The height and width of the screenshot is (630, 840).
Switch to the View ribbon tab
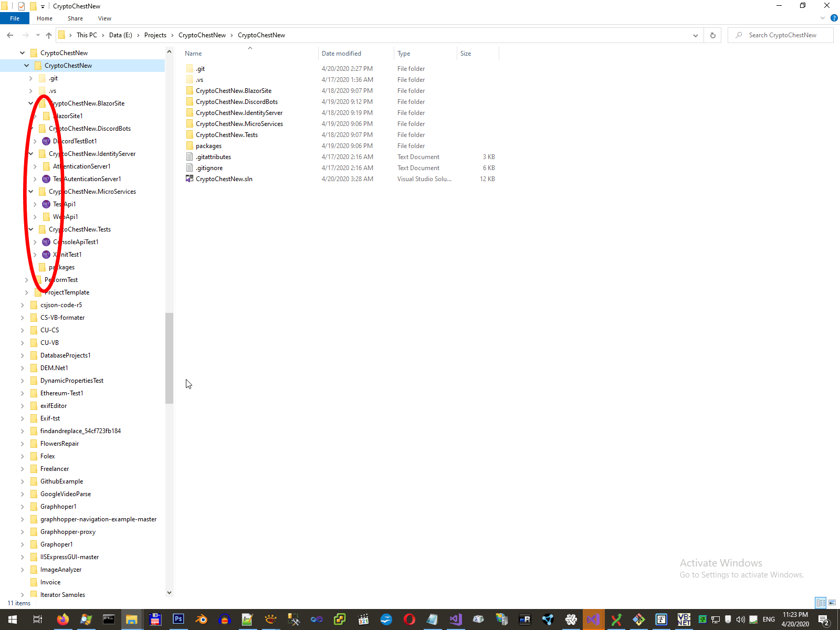point(104,18)
